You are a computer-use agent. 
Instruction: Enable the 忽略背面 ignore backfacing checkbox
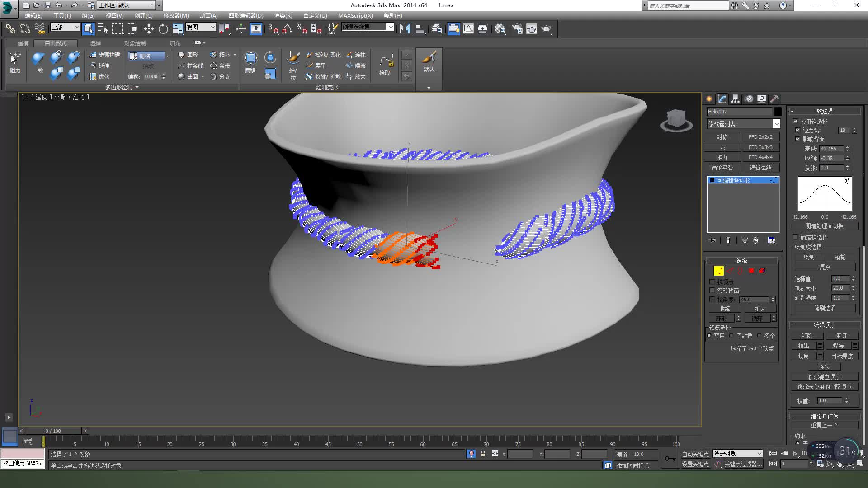pos(712,291)
